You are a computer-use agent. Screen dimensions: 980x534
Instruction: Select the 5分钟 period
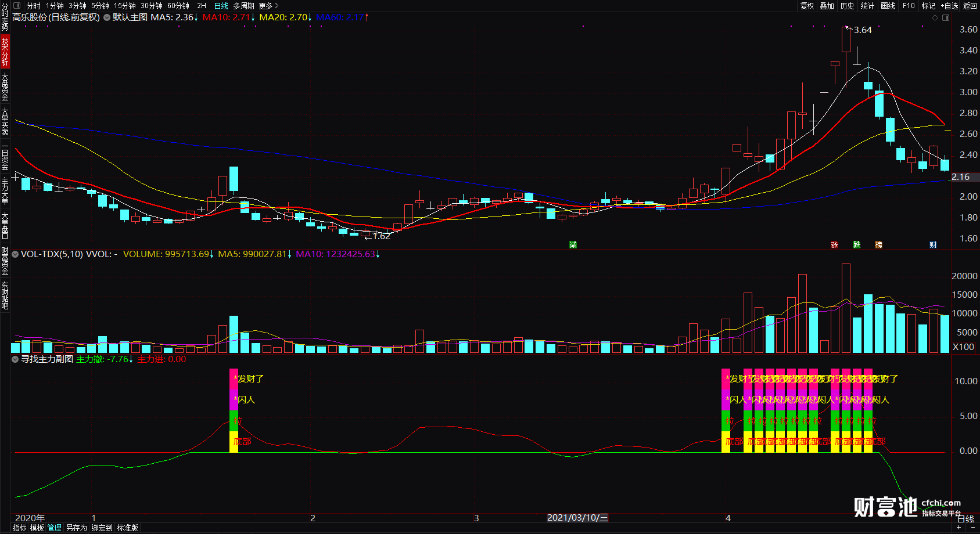[100, 5]
